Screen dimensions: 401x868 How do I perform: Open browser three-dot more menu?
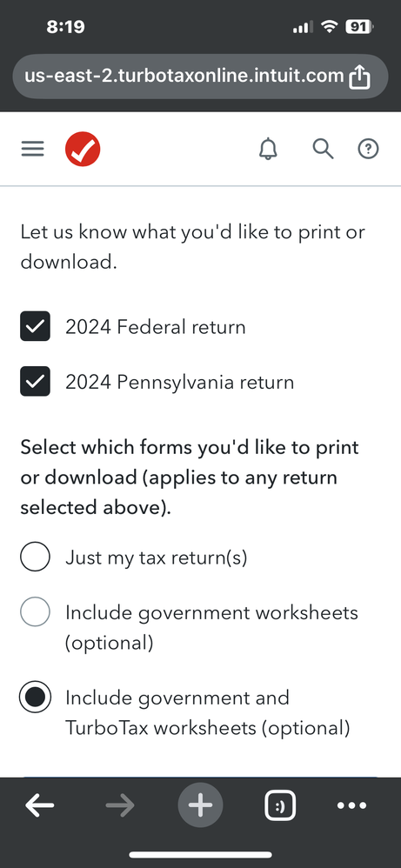(351, 805)
